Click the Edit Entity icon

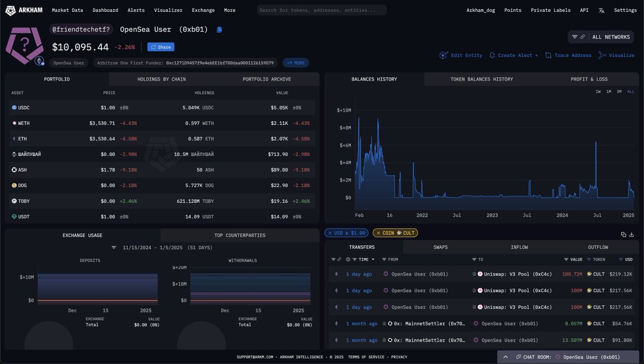pyautogui.click(x=444, y=55)
